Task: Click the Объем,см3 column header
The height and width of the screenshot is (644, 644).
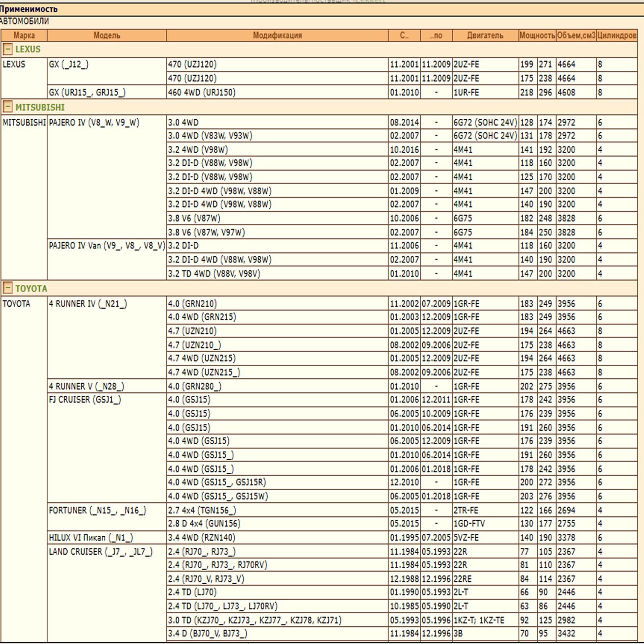Action: [576, 35]
